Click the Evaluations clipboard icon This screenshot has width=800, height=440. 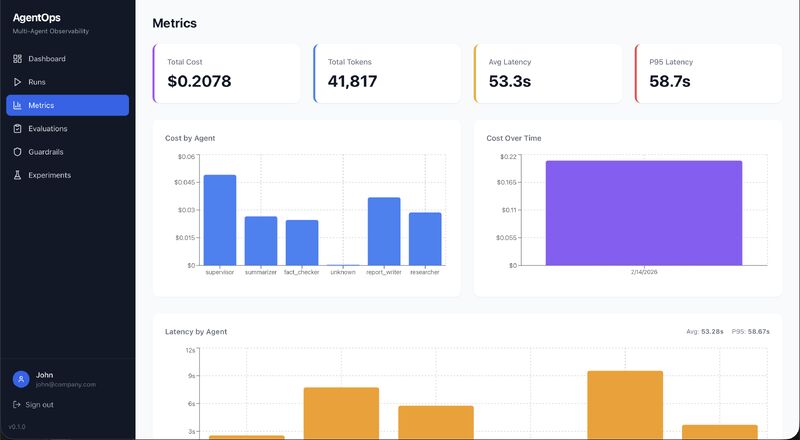click(17, 129)
